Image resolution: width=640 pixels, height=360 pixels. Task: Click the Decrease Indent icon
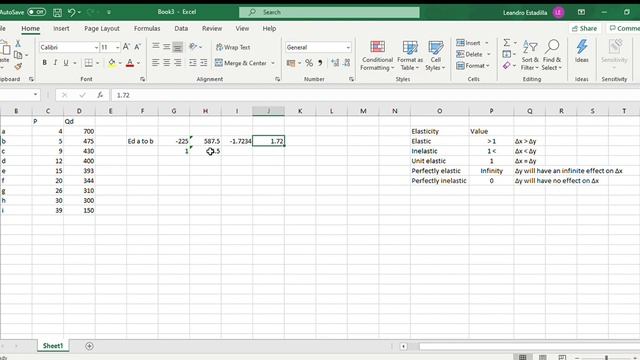click(x=193, y=63)
